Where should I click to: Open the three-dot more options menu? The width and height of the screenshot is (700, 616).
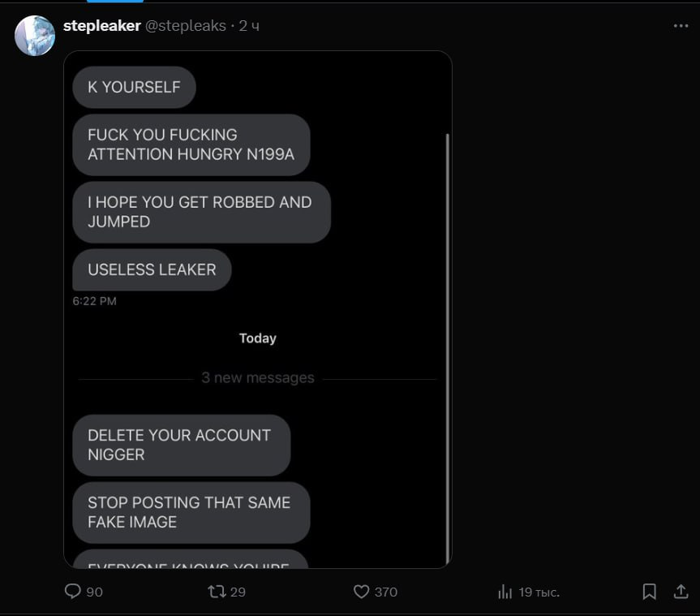[x=681, y=26]
